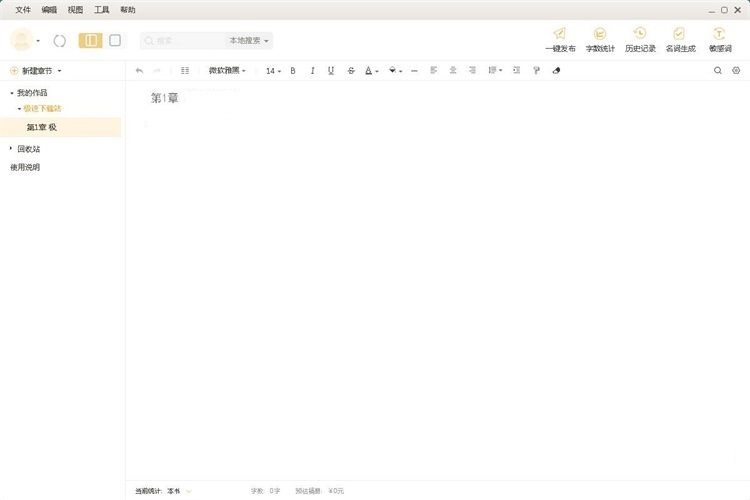
Task: Toggle italic formatting
Action: point(312,71)
